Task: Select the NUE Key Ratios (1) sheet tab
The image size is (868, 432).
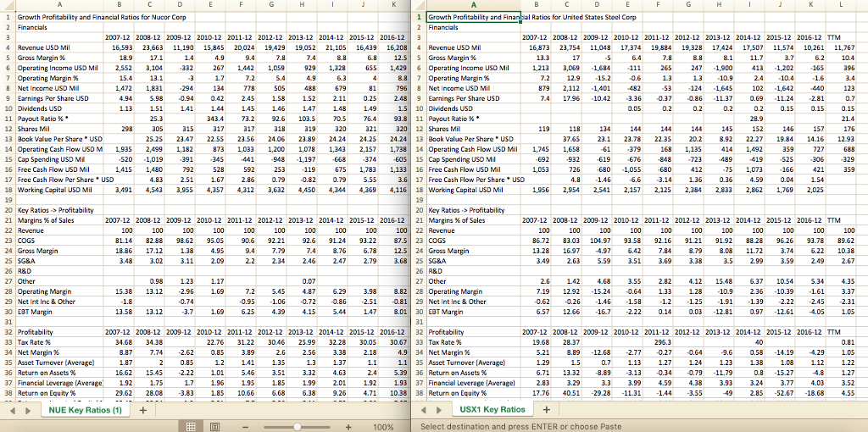Action: [x=85, y=410]
